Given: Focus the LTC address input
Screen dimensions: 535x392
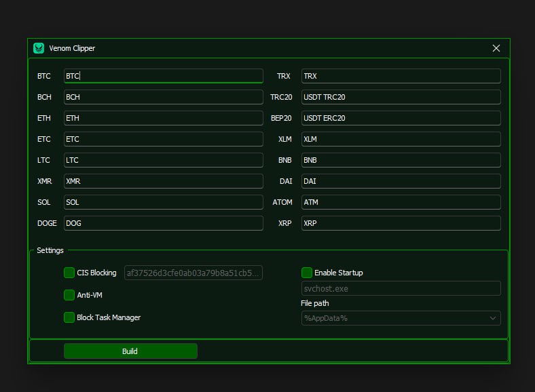Looking at the screenshot, I should (164, 160).
